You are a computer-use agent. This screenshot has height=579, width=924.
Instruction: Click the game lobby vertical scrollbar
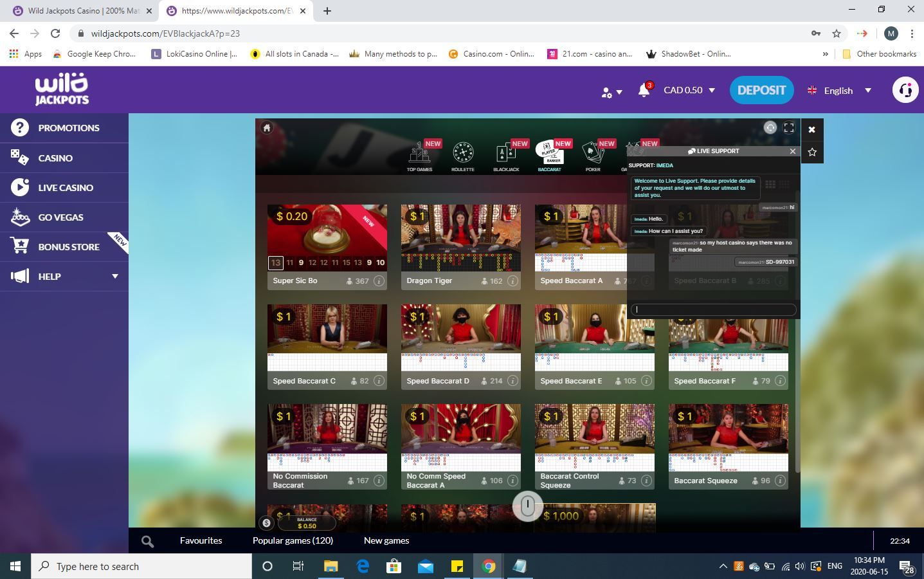click(x=797, y=331)
